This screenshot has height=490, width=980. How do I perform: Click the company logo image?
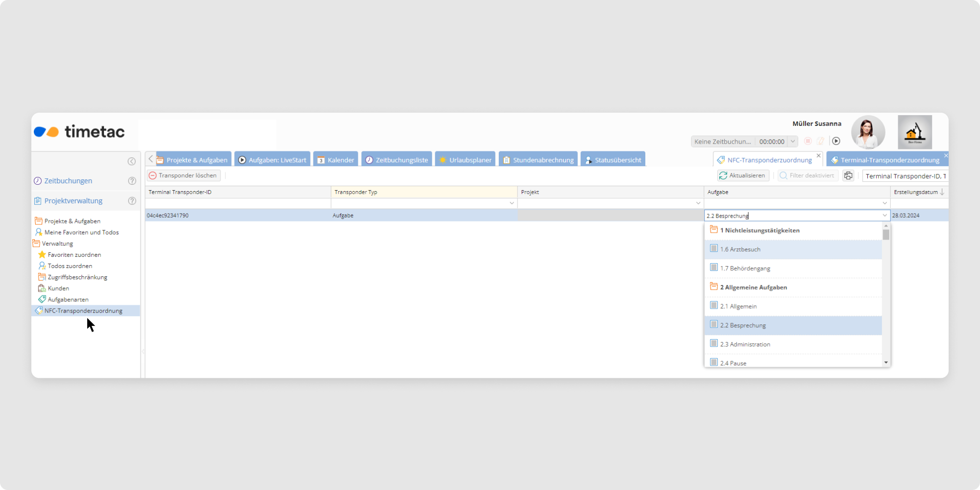tap(914, 132)
